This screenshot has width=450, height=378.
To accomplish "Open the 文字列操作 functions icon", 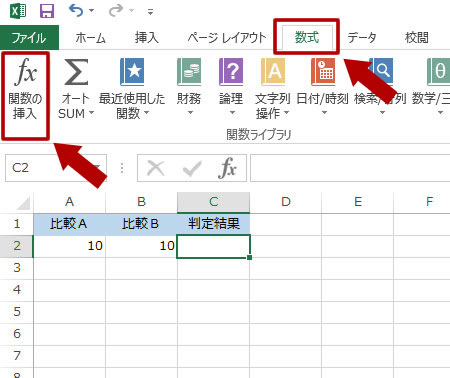I will tap(273, 71).
